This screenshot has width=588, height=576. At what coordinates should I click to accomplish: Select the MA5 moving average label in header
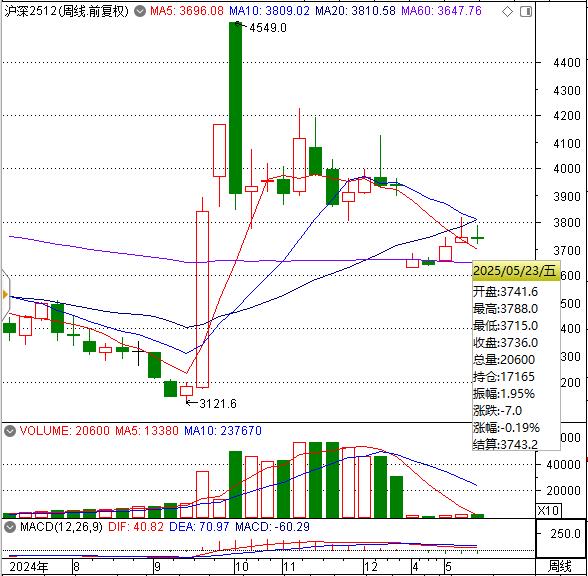[x=186, y=11]
